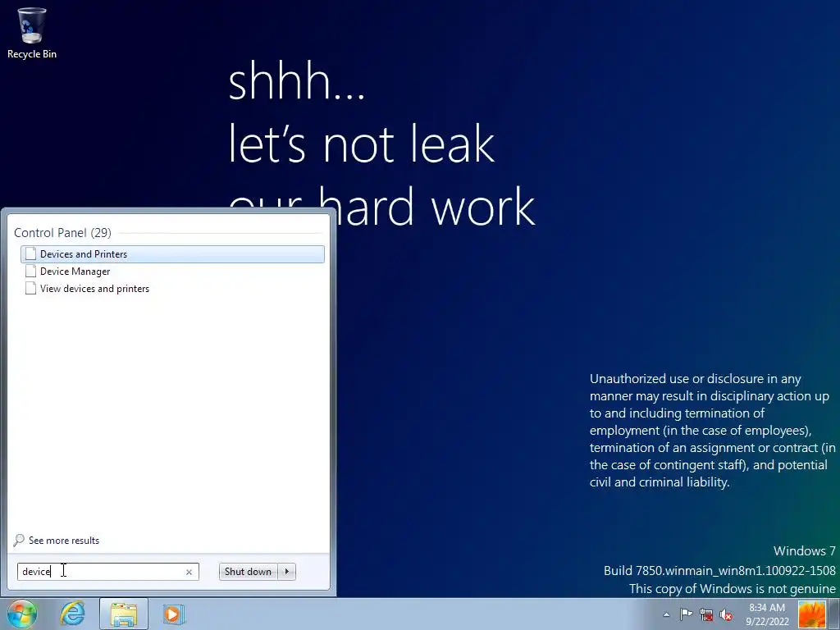Launch Internet Explorer from the taskbar

(x=72, y=614)
